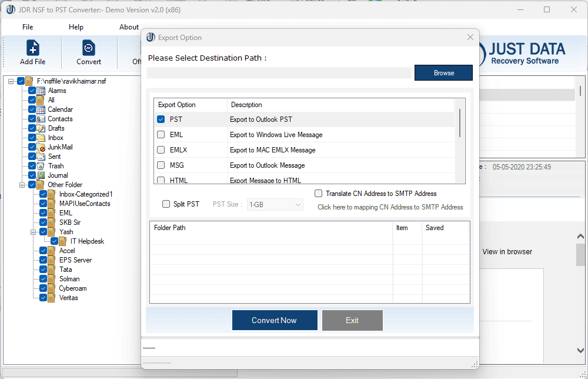Screen dimensions: 588x379
Task: Click the Contacts icon in the tree
Action: click(41, 119)
